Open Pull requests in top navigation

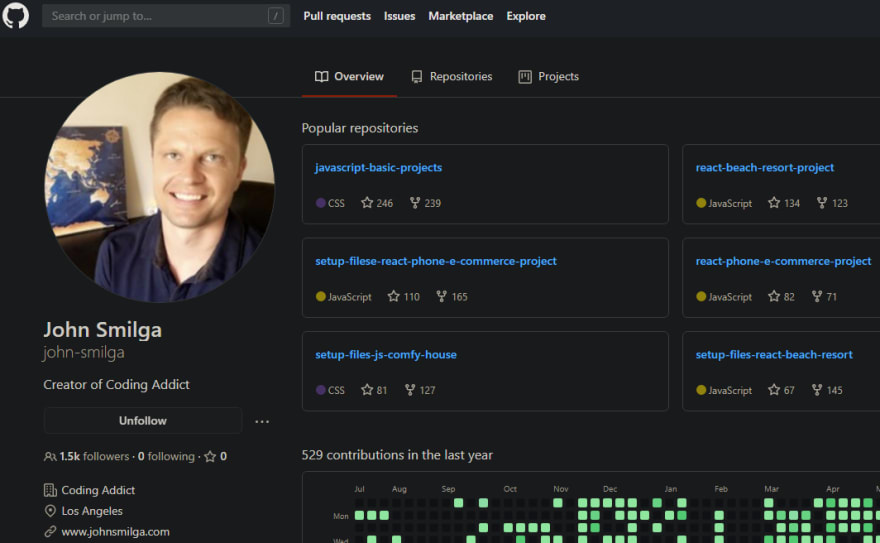point(337,16)
